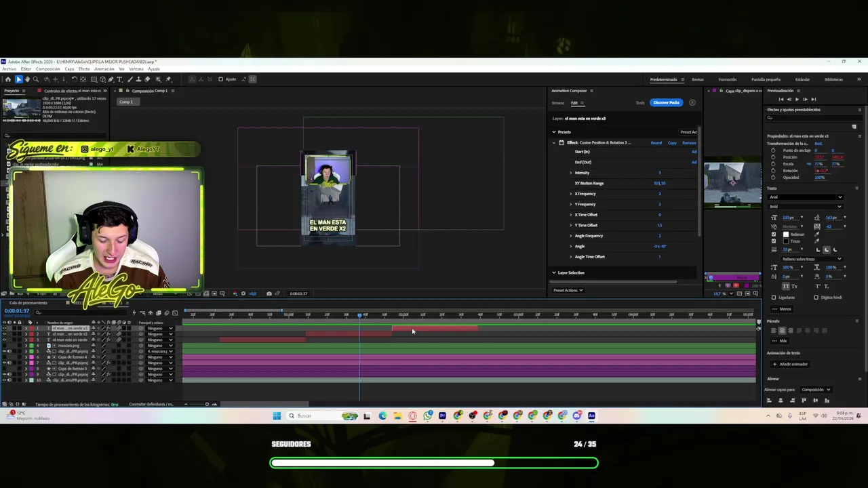Select the Zoom magnifier tool

coord(36,79)
